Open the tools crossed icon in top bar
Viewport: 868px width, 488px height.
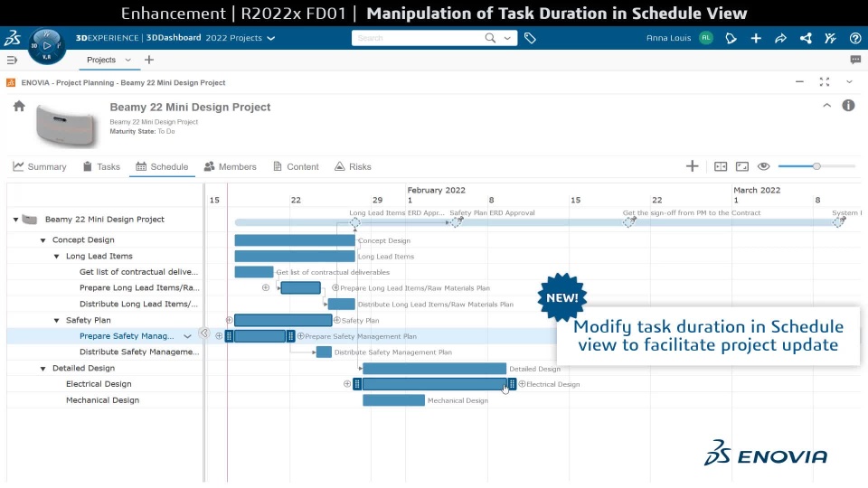pyautogui.click(x=830, y=38)
